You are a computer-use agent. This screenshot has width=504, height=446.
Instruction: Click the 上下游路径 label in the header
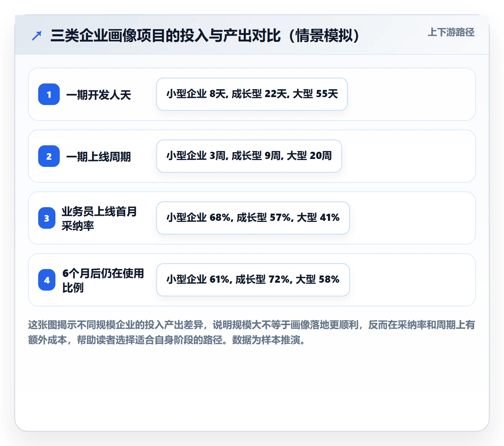451,32
